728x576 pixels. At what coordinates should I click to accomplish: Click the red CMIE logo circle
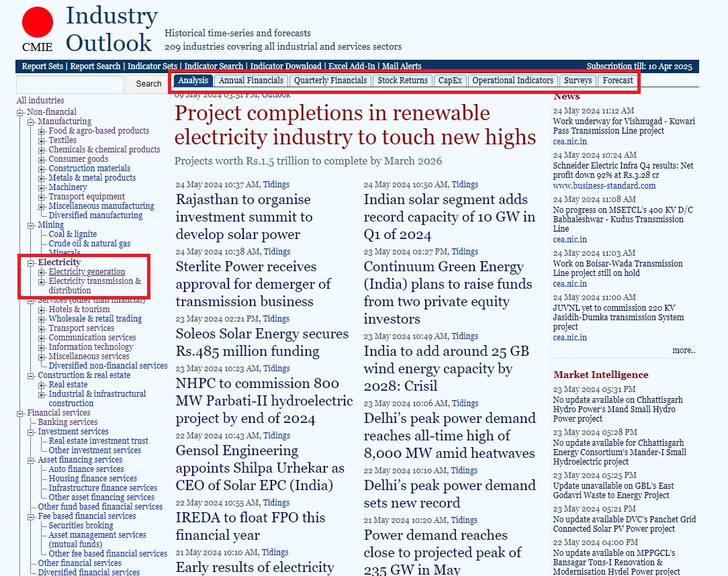pos(37,23)
